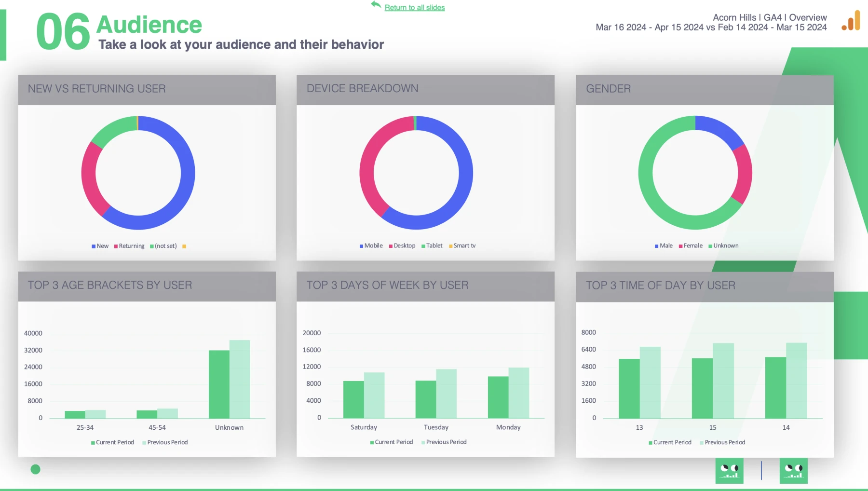Click the Current Period bar for age 25-34
Viewport: 868px width, 491px height.
[x=75, y=415]
